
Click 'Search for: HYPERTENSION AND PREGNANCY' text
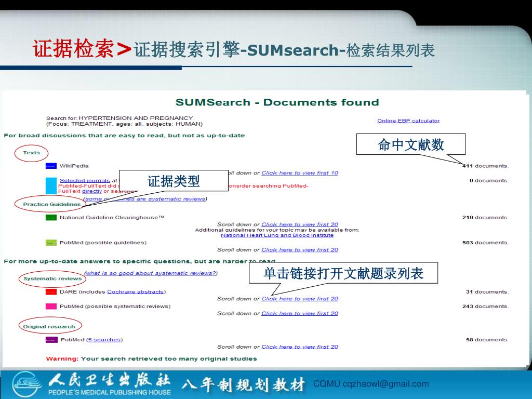point(119,118)
